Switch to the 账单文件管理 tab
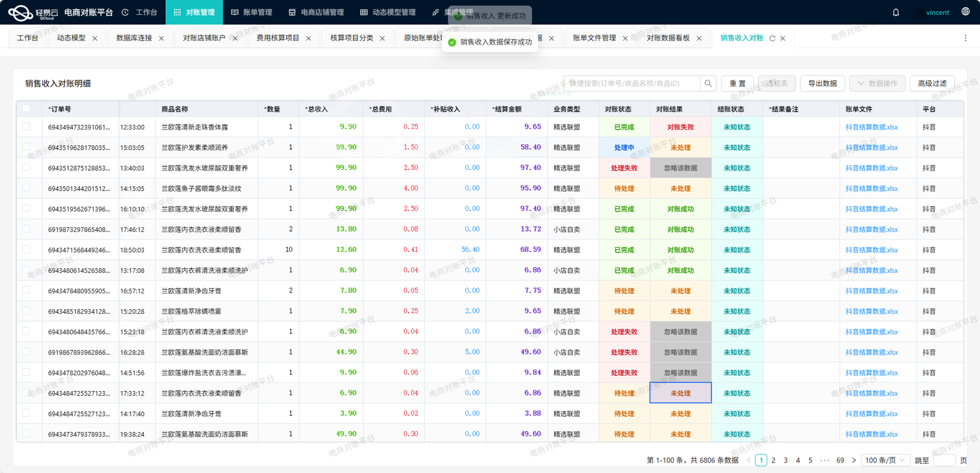 coord(594,38)
